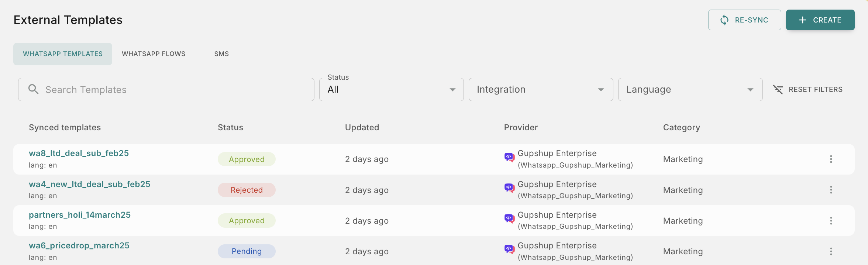
Task: Switch to the WhatsApp Flows tab
Action: pos(154,54)
